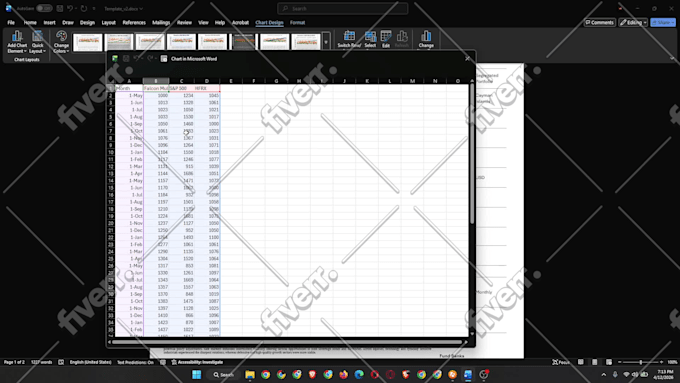Click Edit Data in Excel icon in chart window
680x383 pixels.
pos(164,59)
